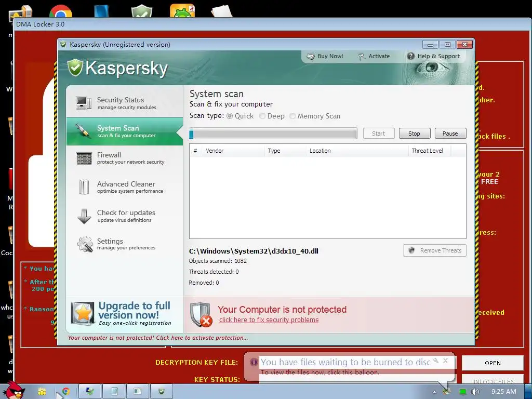Click the # column header
Screen dimensions: 532x399
195,151
